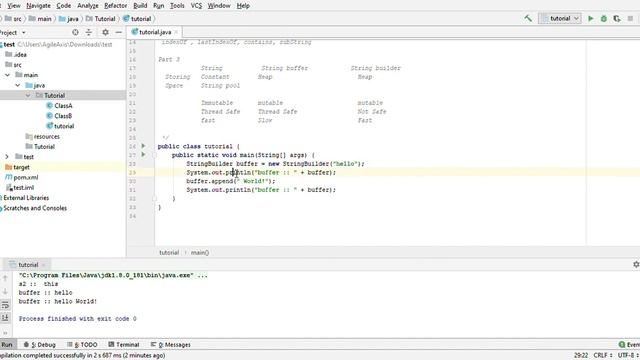
Task: Click the Stop process square icon
Action: tap(630, 18)
